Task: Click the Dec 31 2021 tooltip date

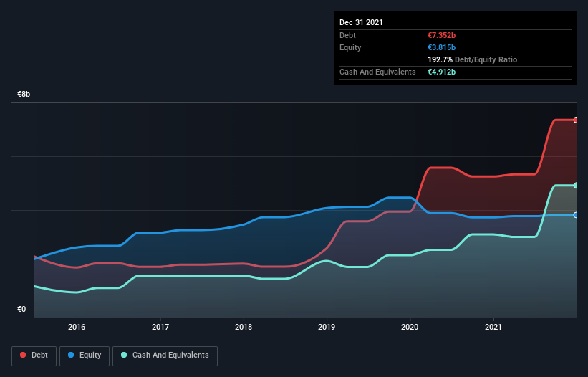Action: 361,22
